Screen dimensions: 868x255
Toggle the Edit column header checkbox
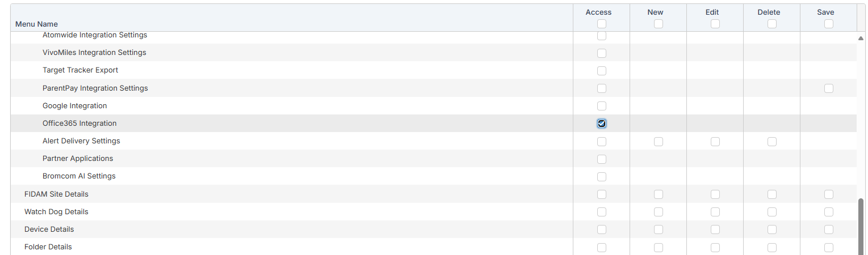click(715, 24)
